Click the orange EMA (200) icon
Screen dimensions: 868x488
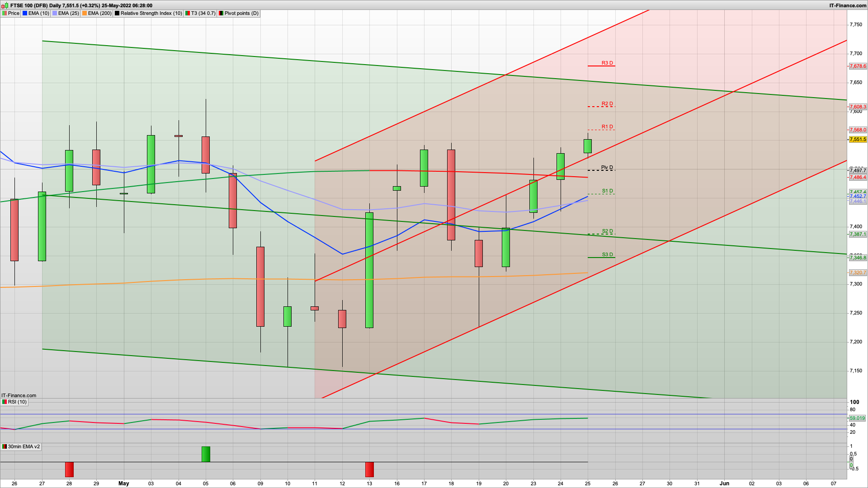[85, 14]
